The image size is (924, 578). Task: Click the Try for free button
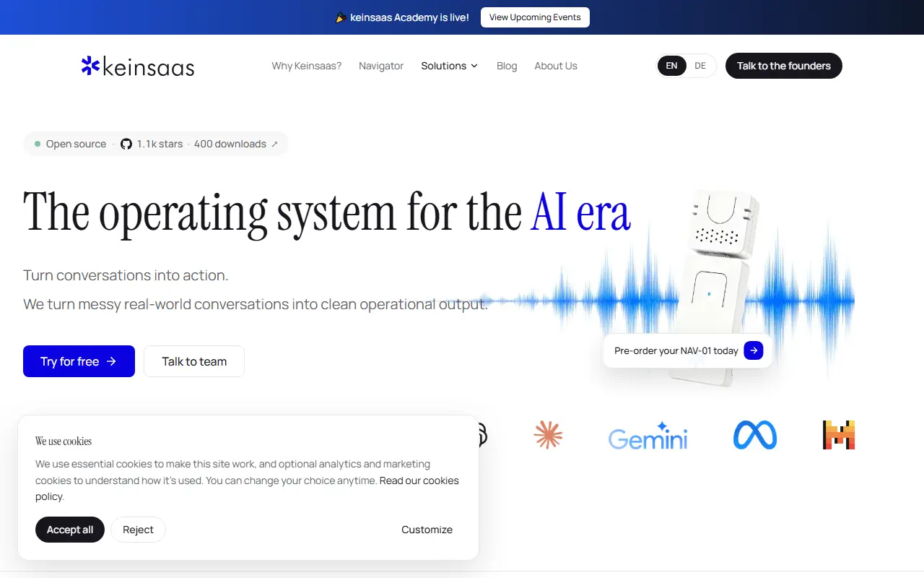pyautogui.click(x=79, y=361)
